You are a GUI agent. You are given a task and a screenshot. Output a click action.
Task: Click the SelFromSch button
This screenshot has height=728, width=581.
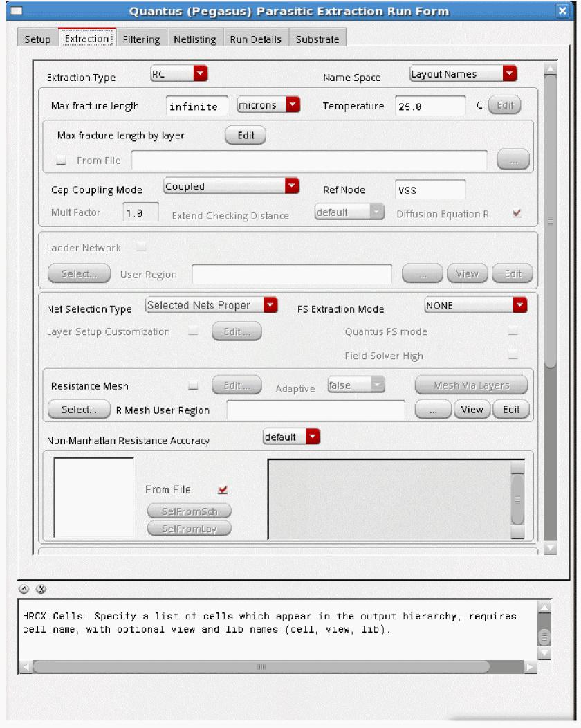(190, 511)
